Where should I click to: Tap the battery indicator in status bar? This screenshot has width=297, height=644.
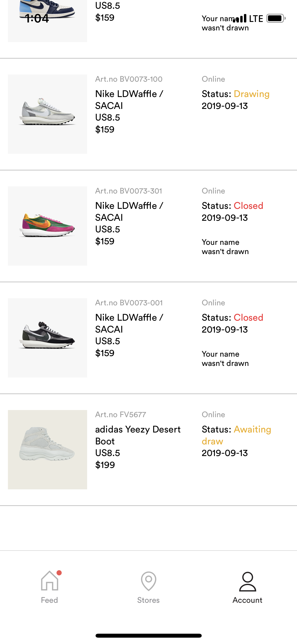pyautogui.click(x=276, y=19)
